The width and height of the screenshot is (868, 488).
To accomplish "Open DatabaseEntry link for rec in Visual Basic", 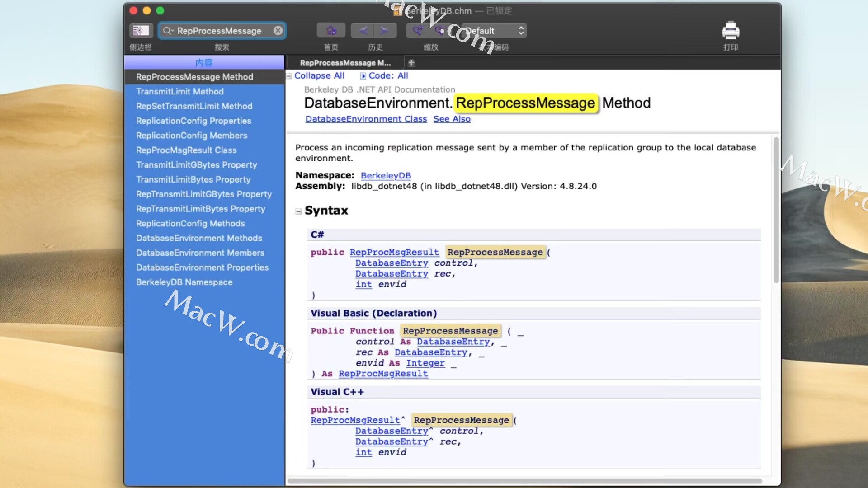I will (x=431, y=352).
